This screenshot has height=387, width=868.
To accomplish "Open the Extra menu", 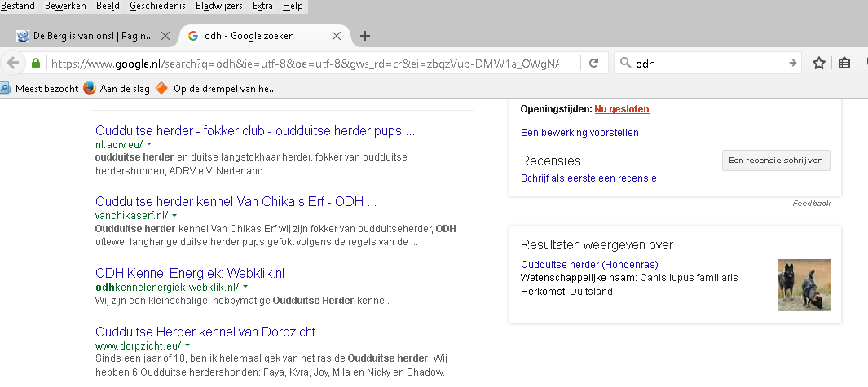I will [262, 6].
